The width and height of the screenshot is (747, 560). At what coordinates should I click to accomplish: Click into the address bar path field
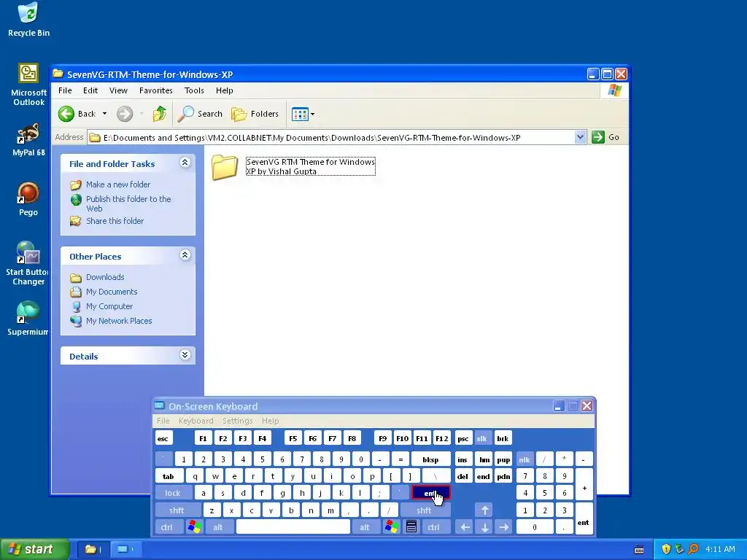332,138
